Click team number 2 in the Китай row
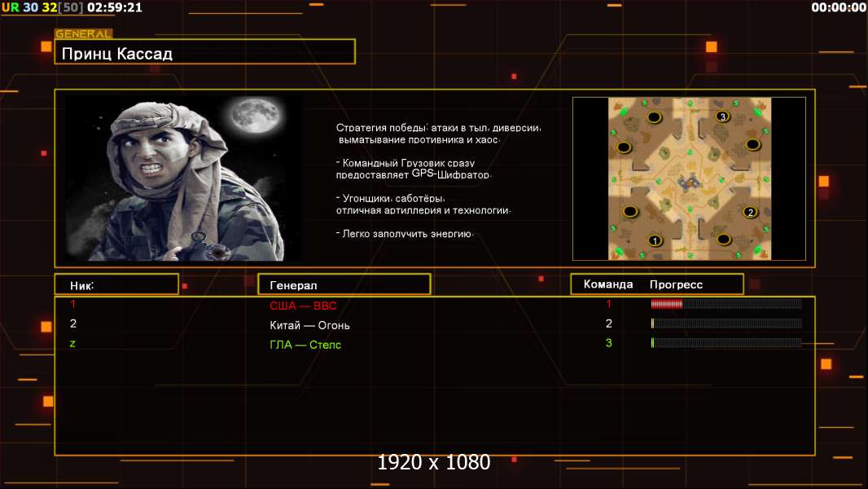Viewport: 868px width, 489px height. pos(608,324)
